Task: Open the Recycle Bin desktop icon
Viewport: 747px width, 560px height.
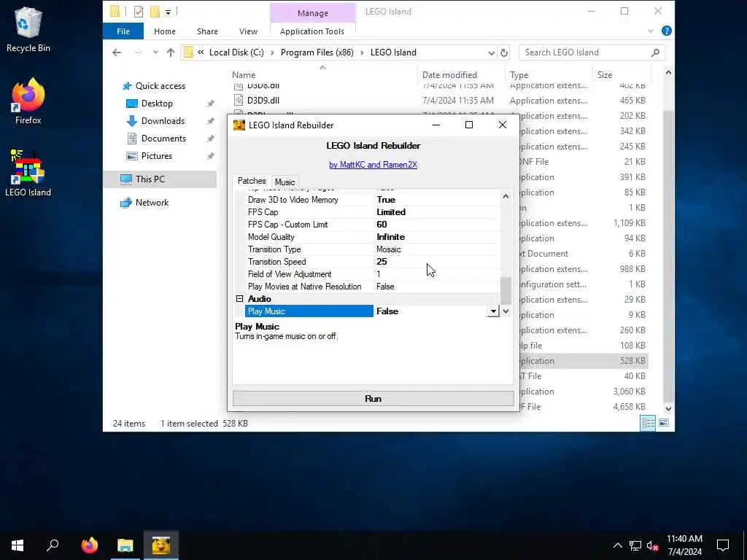Action: coord(28,30)
